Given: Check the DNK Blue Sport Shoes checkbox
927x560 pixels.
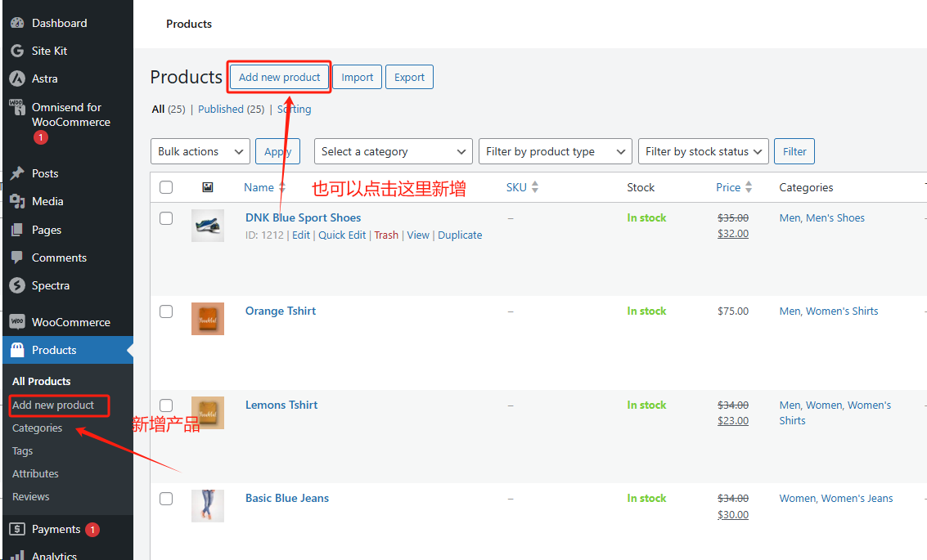Looking at the screenshot, I should (x=166, y=218).
